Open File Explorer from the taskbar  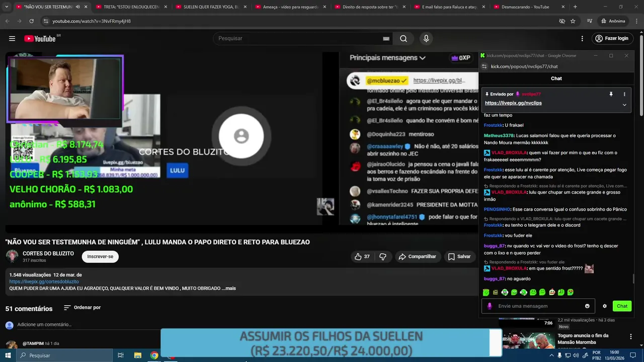137,355
